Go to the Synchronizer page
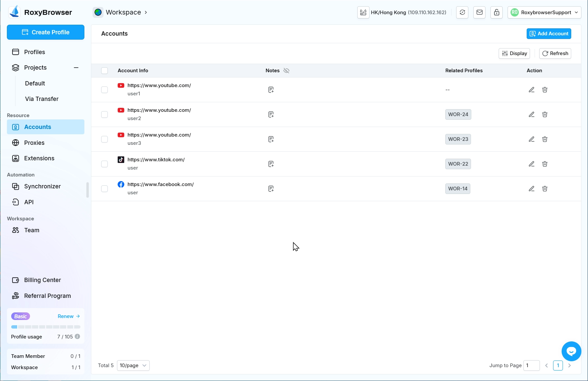 (42, 186)
